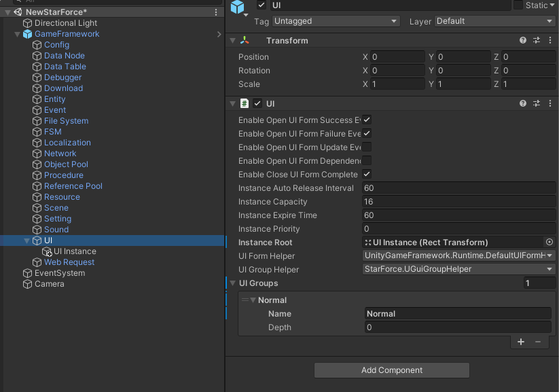Remove a UI group with minus
The width and height of the screenshot is (559, 392).
click(538, 342)
